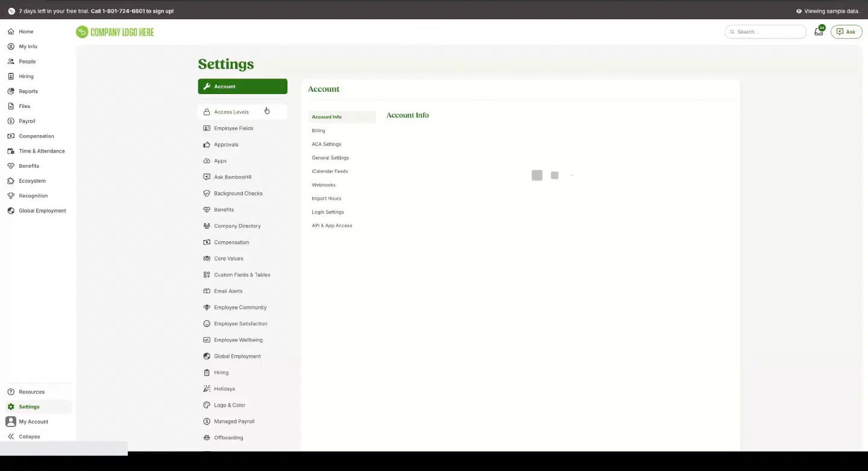This screenshot has height=471, width=868.
Task: Select the Approvals thumbs-up icon
Action: [207, 145]
